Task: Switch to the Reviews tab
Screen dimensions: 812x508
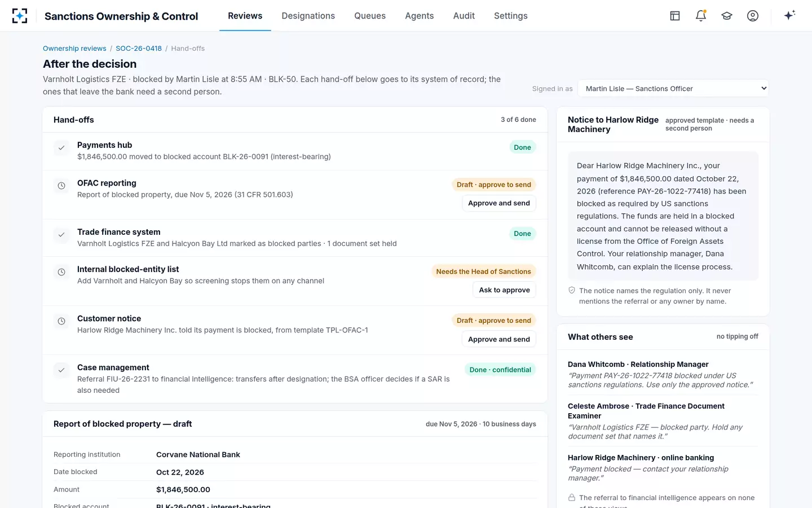Action: pyautogui.click(x=245, y=16)
